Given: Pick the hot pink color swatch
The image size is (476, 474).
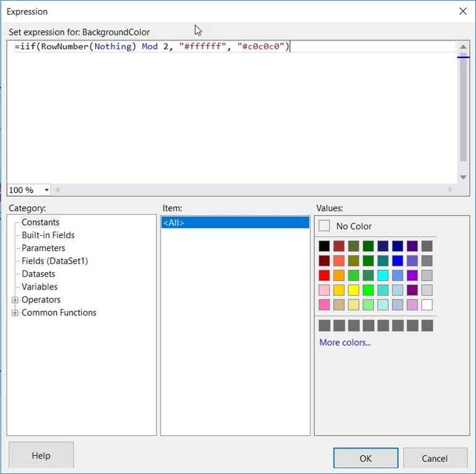Looking at the screenshot, I should click(324, 305).
